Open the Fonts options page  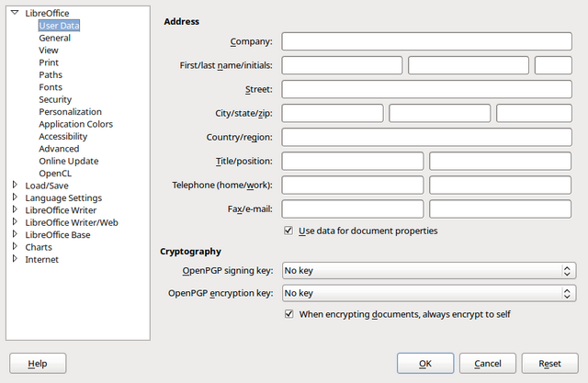tap(51, 87)
